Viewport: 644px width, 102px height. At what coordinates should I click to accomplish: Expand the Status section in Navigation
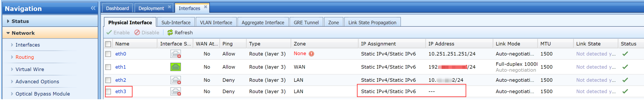(8, 21)
